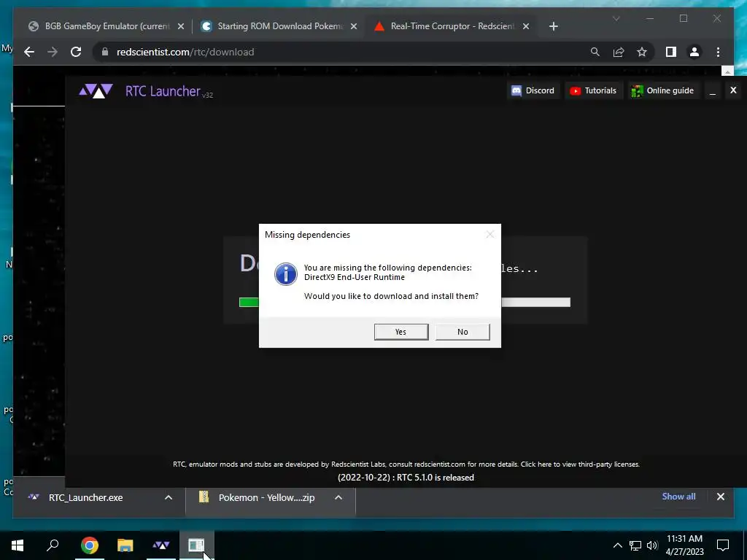Close the BGB GameBoy Emulator tab
This screenshot has height=560, width=747.
click(181, 26)
